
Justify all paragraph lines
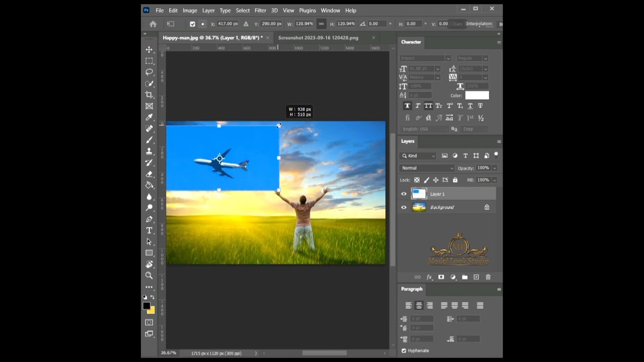[x=480, y=305]
